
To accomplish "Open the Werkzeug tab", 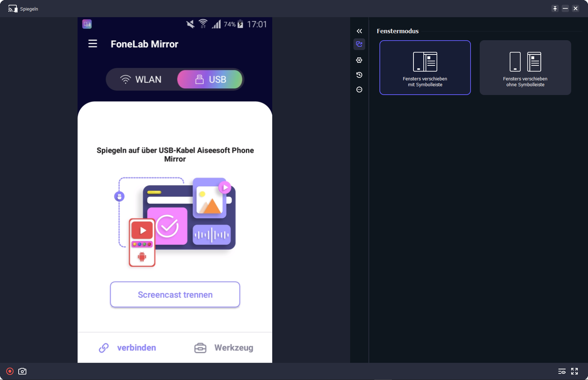I will pos(224,348).
